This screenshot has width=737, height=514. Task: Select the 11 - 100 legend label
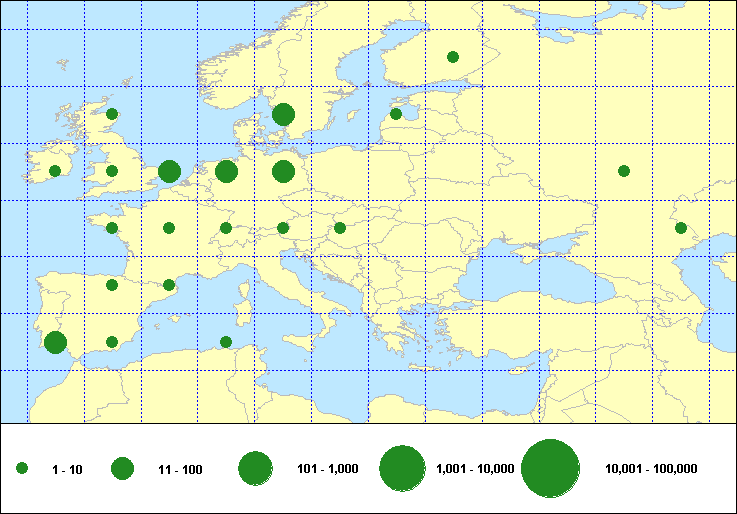click(180, 469)
